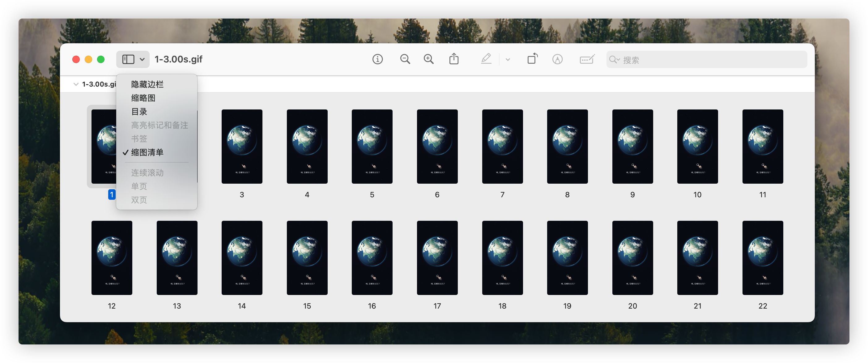Collapse the 1-3.00s.gif file disclosure chevron

point(76,84)
